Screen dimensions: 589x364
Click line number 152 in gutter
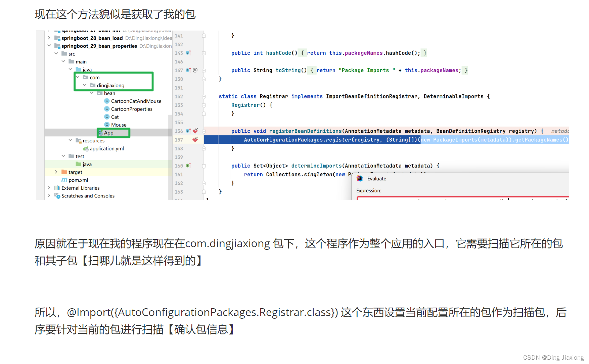point(179,97)
